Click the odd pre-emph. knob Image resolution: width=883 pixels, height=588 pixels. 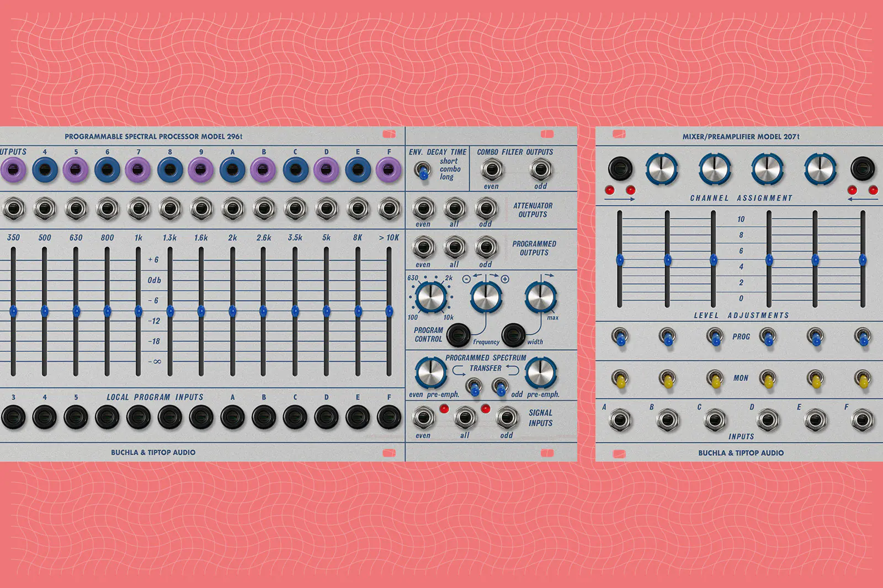541,372
